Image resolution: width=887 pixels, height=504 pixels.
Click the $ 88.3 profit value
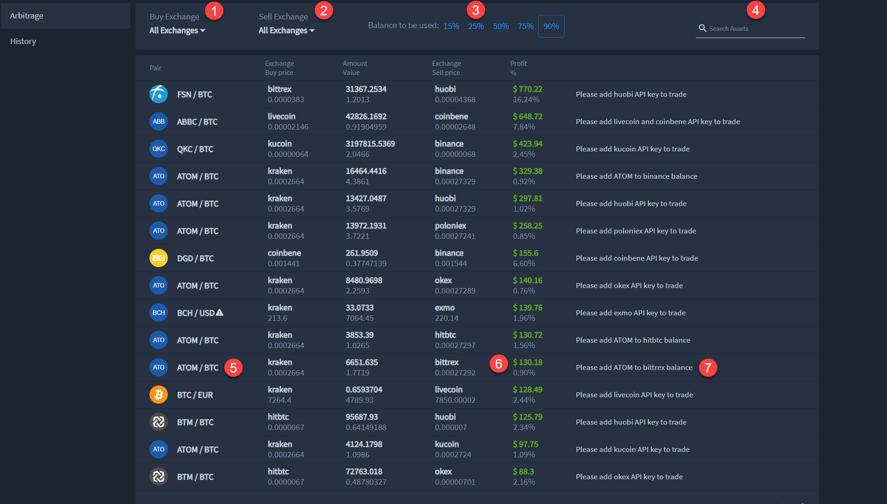point(523,471)
